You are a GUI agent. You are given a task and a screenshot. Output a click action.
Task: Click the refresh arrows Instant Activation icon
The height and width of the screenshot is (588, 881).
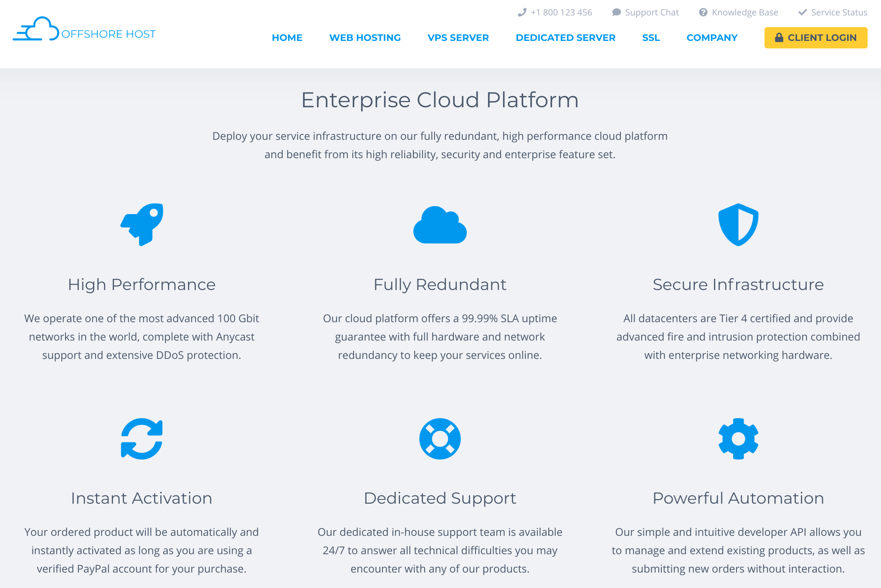pyautogui.click(x=142, y=439)
